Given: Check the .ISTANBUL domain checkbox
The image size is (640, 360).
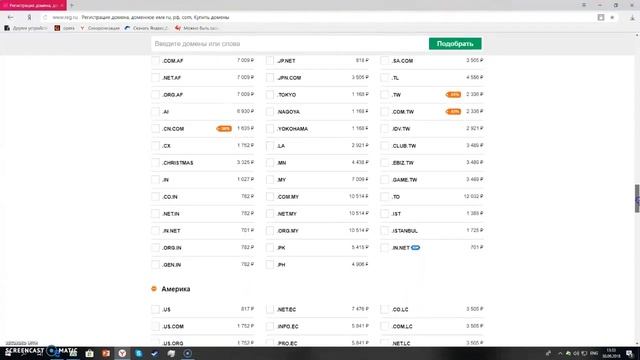Looking at the screenshot, I should click(x=384, y=231).
